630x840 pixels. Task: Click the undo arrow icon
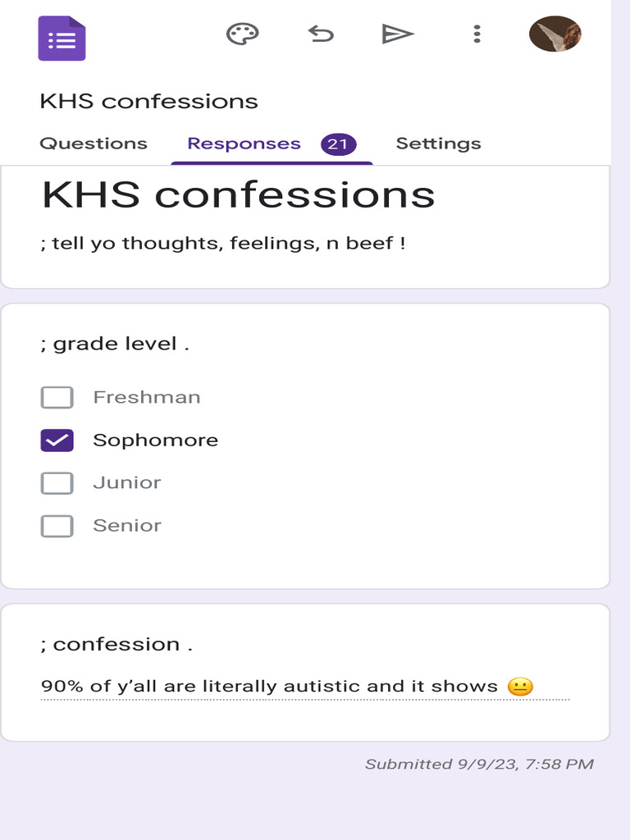pos(321,34)
